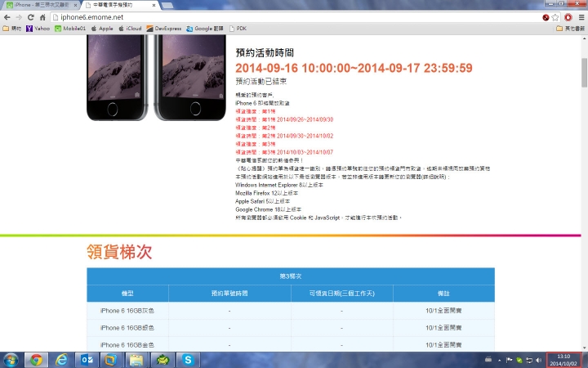Click the Windows Internet Explorer 8 requirement line
Viewport: 588px width, 368px height.
[x=279, y=185]
